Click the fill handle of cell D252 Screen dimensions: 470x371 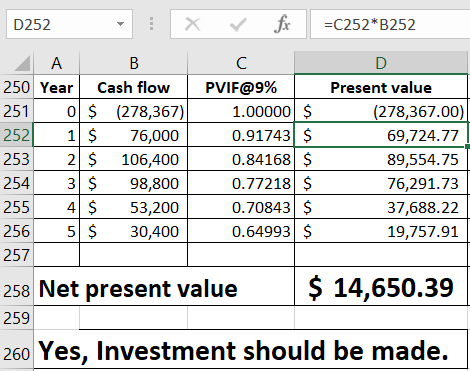coord(467,147)
